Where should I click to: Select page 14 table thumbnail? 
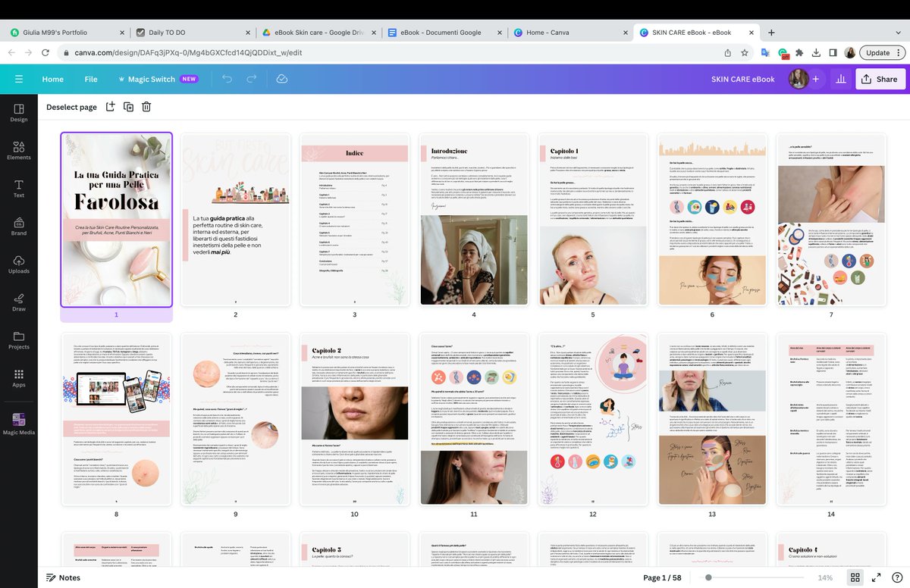click(831, 420)
